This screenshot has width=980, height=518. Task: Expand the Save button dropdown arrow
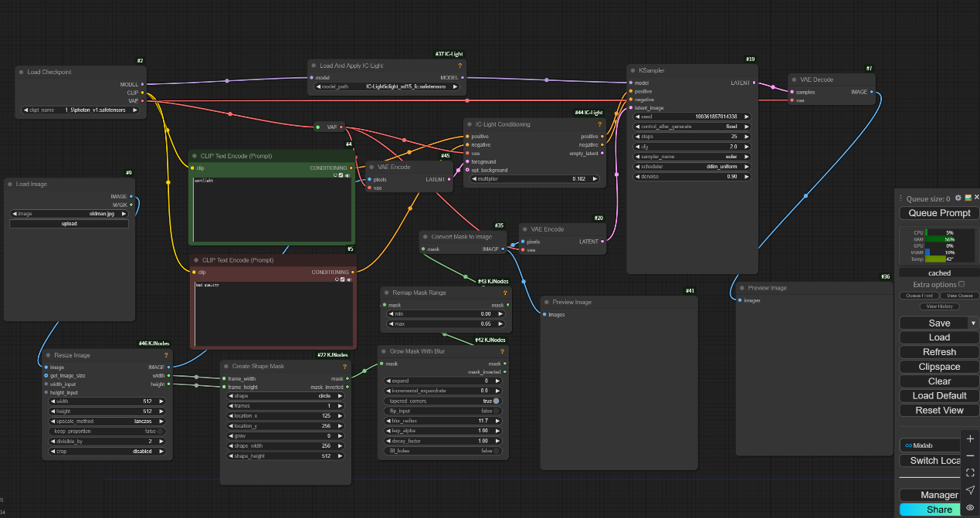973,323
